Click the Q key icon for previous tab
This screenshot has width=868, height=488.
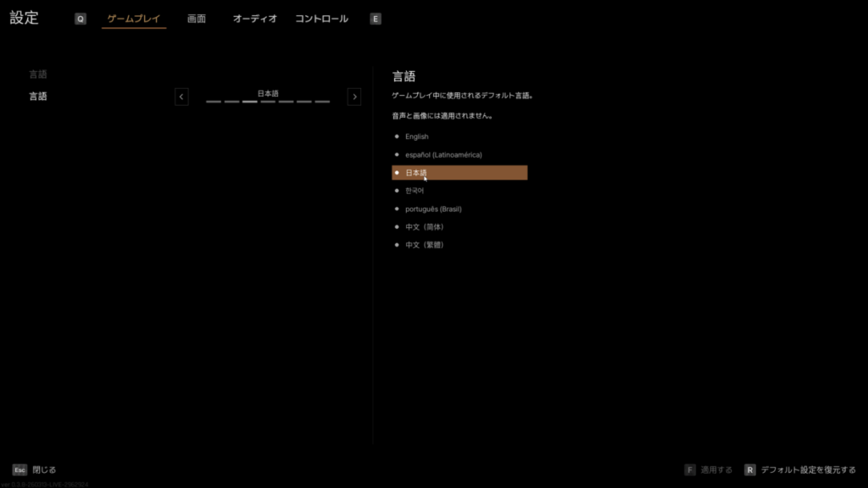(x=81, y=19)
